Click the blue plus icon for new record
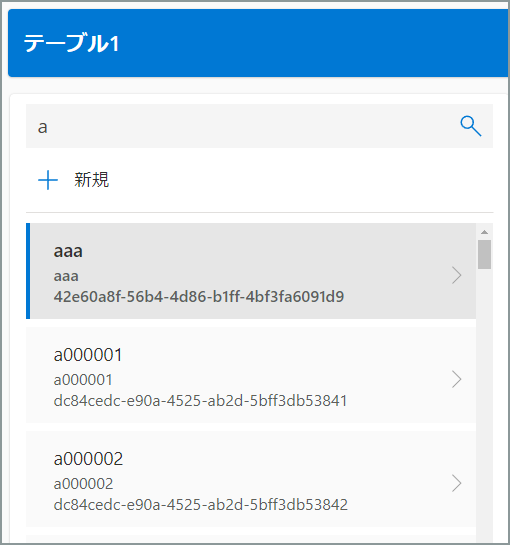This screenshot has width=510, height=545. click(48, 180)
